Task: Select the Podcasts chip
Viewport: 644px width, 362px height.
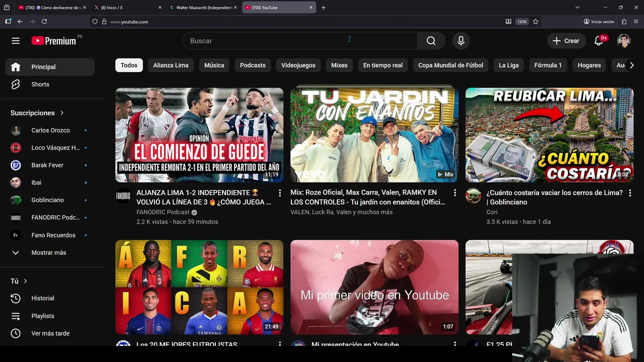Action: (x=253, y=65)
